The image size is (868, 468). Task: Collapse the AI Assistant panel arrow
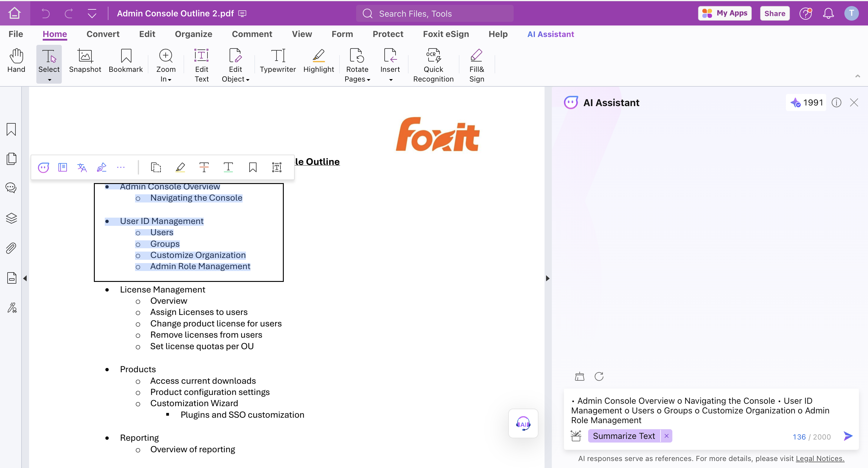coord(548,278)
